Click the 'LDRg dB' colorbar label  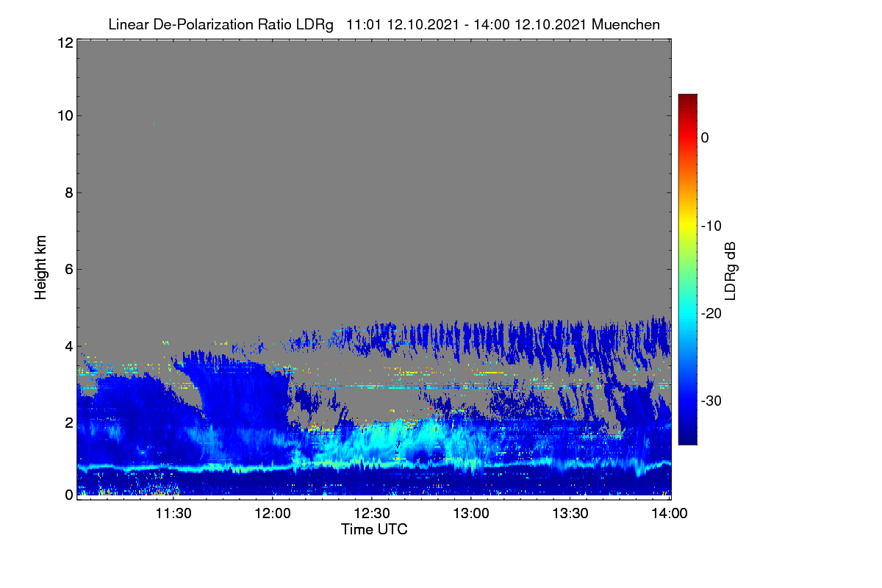tap(731, 270)
